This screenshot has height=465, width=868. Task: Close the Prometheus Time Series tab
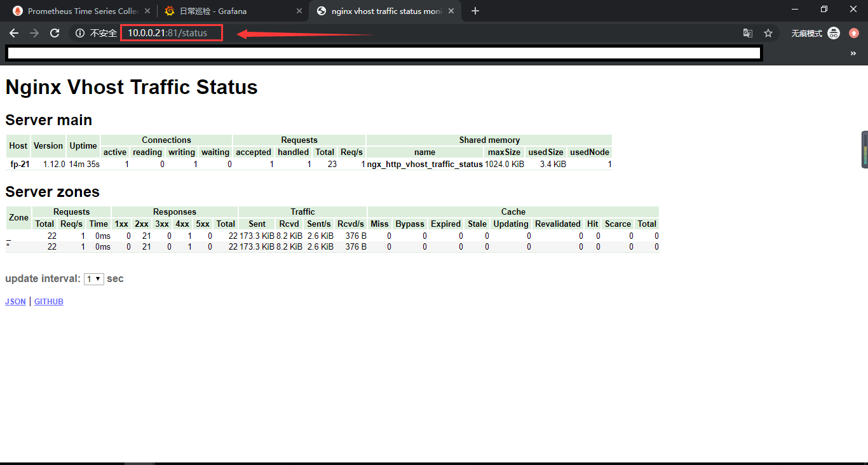coord(147,11)
